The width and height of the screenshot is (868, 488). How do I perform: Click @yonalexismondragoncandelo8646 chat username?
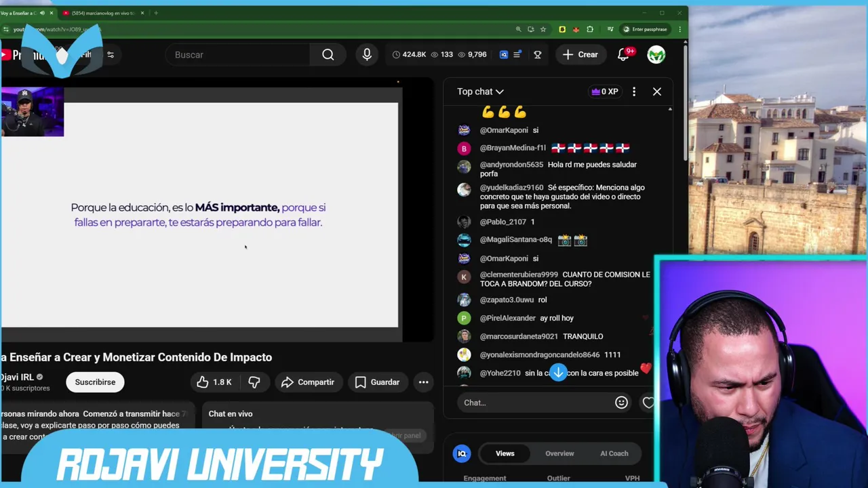pyautogui.click(x=540, y=354)
